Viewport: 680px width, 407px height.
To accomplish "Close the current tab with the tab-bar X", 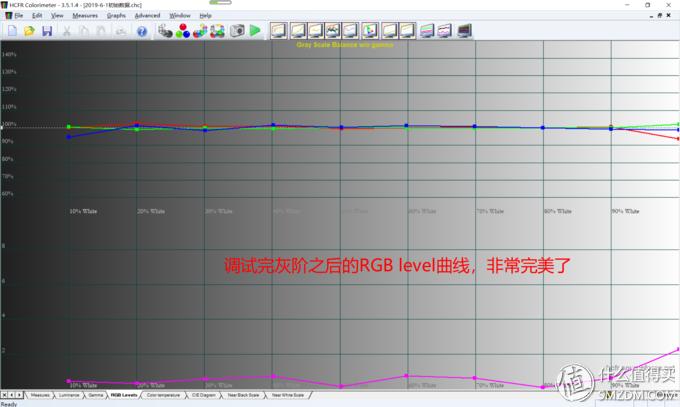I will pyautogui.click(x=4, y=395).
